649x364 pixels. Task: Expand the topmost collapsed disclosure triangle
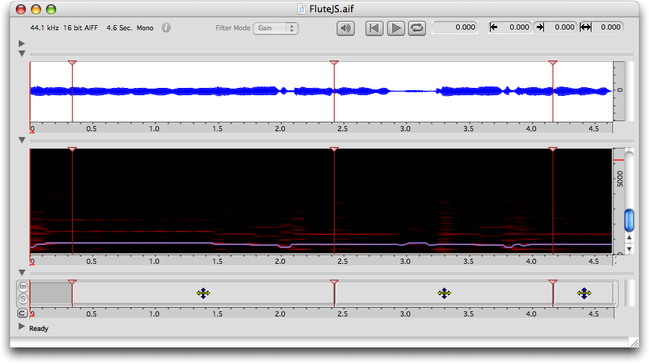pos(22,43)
